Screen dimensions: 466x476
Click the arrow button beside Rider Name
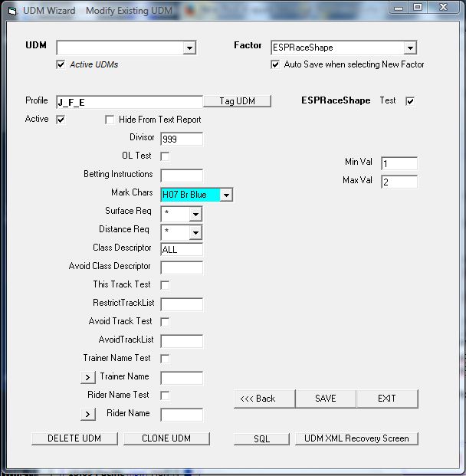pos(88,414)
